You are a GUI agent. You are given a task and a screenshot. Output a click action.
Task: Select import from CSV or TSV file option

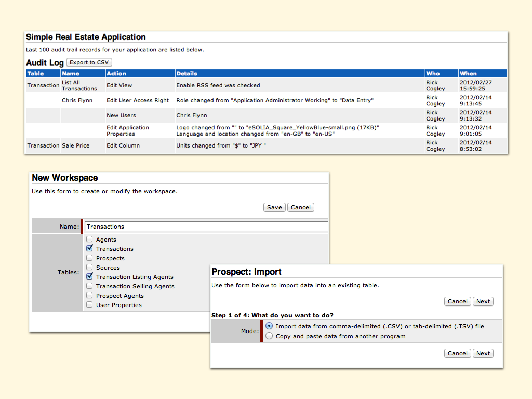(269, 326)
